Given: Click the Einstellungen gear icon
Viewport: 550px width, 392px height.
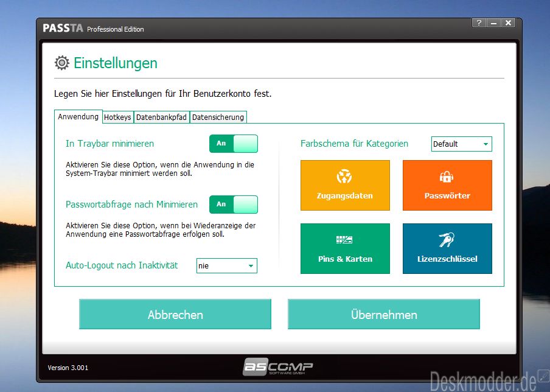Looking at the screenshot, I should [x=62, y=63].
